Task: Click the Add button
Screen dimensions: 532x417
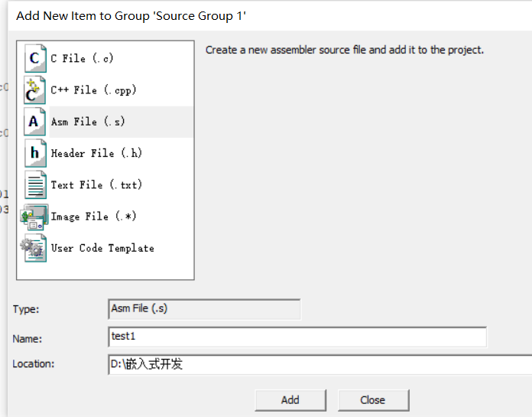Action: (290, 399)
